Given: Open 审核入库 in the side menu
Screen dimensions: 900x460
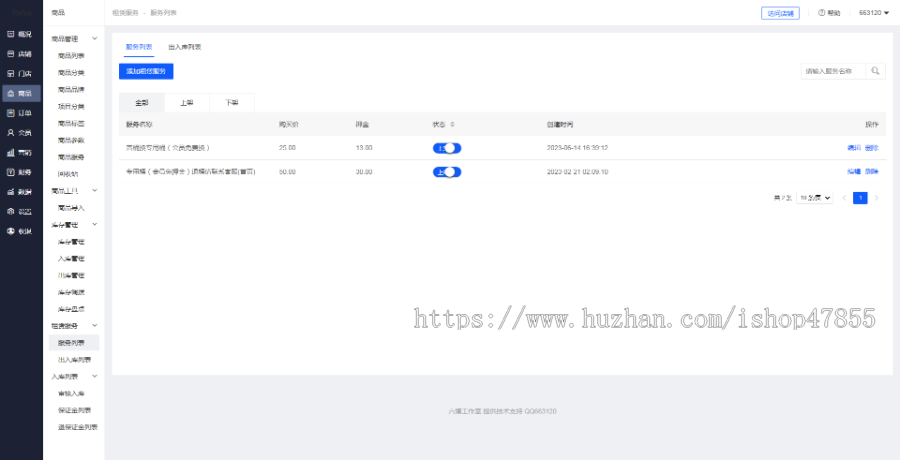Looking at the screenshot, I should click(71, 393).
